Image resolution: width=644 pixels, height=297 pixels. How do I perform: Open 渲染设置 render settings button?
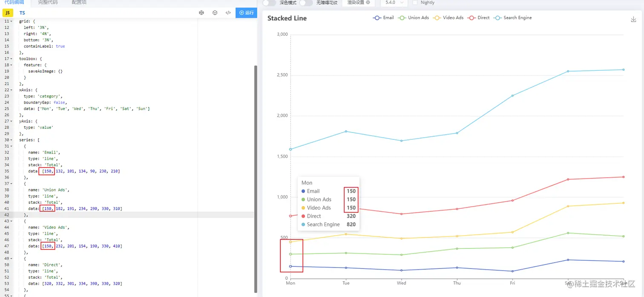(358, 3)
